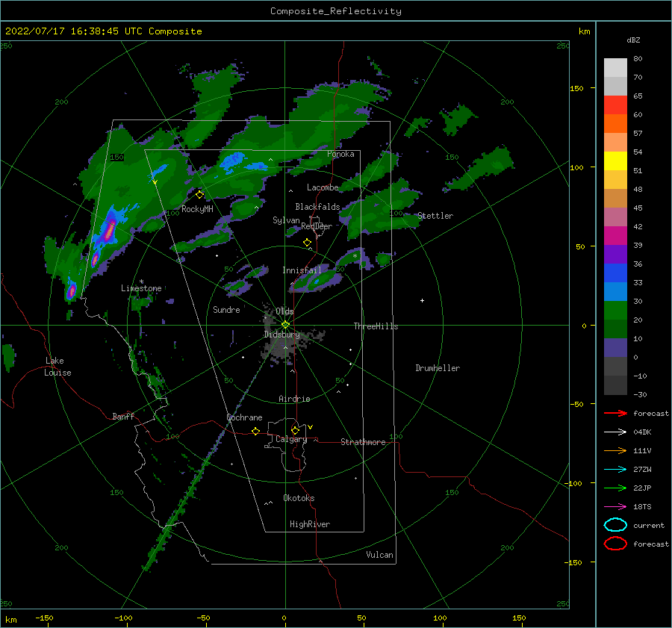
Task: Click the red 60-65 dBZ swatch
Action: click(x=615, y=105)
